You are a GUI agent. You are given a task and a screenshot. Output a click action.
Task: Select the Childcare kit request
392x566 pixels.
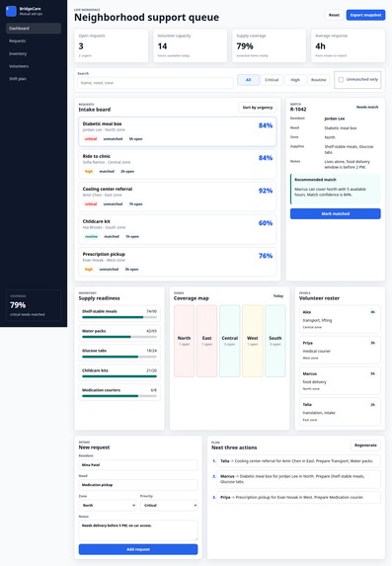[x=178, y=229]
